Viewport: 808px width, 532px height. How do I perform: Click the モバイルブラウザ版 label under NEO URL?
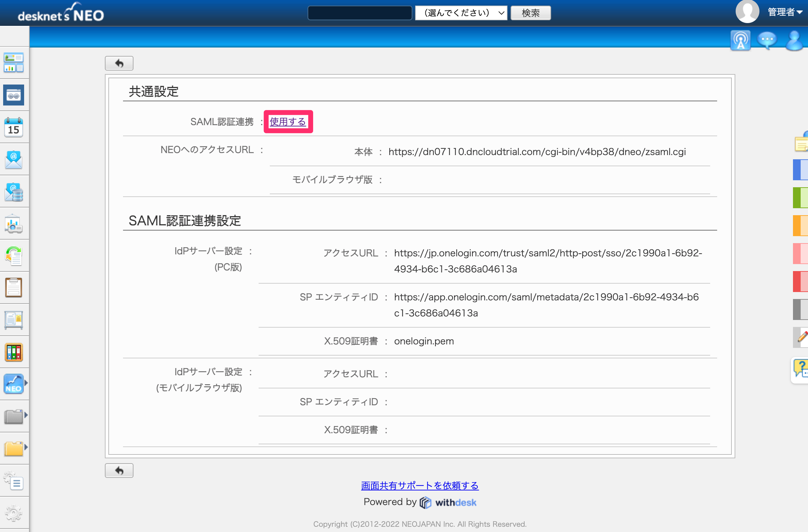332,180
